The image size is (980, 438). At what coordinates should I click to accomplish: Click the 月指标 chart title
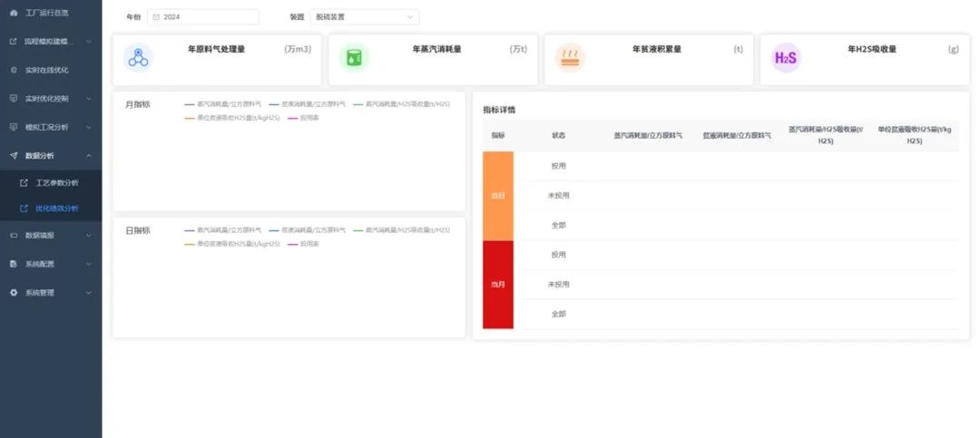click(138, 105)
